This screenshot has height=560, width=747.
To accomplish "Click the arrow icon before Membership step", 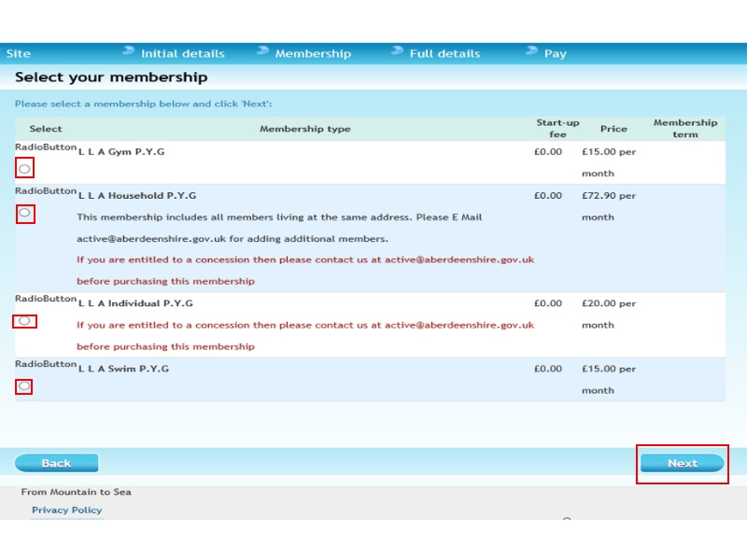I will [x=263, y=51].
